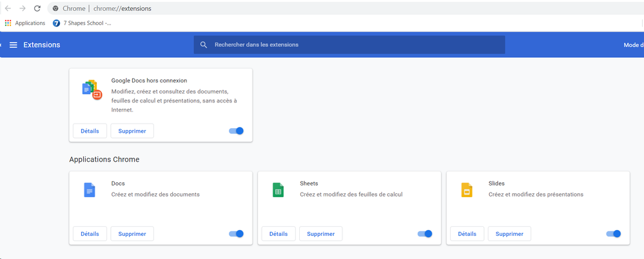Open Détails for the Sheets app
Screen dimensions: 644x259
pos(278,234)
